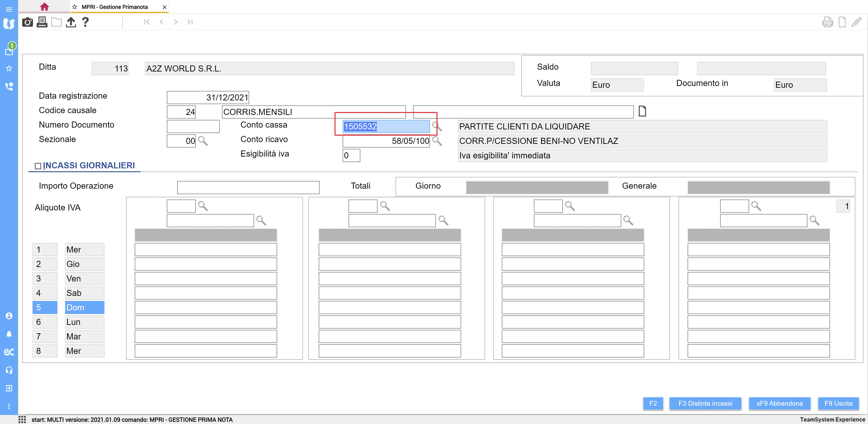The width and height of the screenshot is (868, 424).
Task: Open the notifications bell in sidebar
Action: tap(9, 334)
